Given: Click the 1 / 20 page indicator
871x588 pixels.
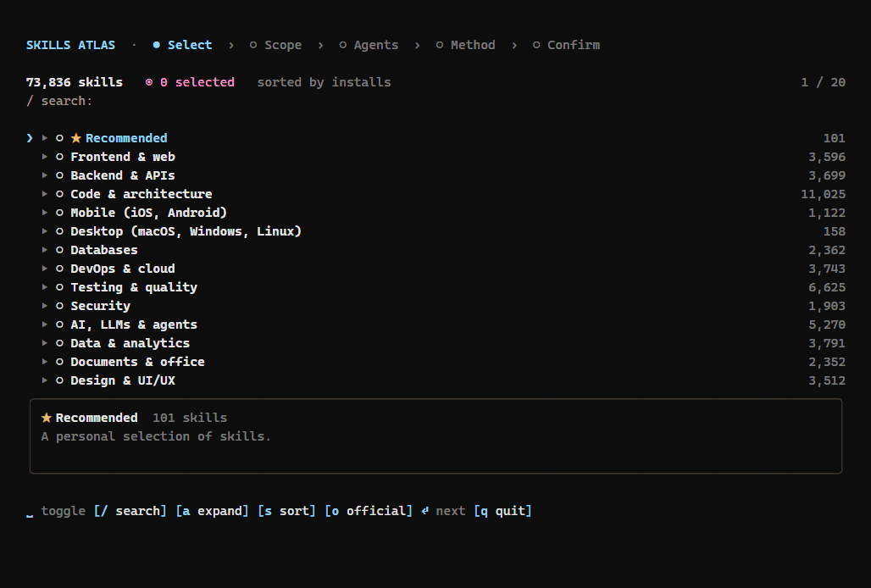Looking at the screenshot, I should [x=823, y=82].
